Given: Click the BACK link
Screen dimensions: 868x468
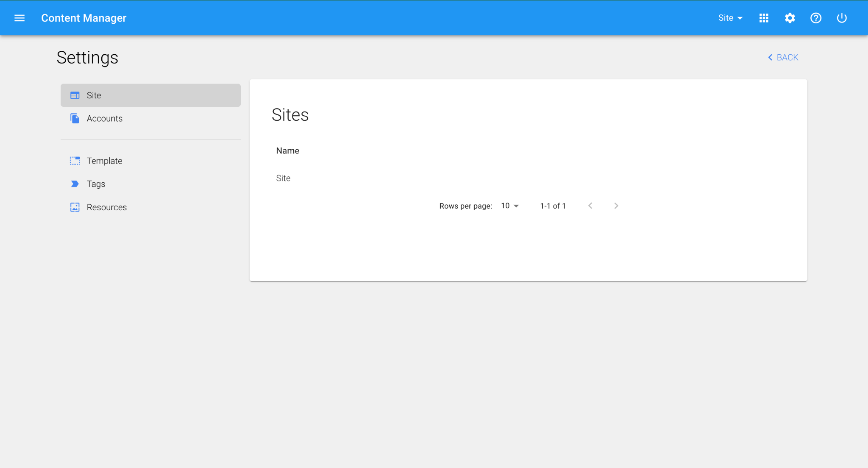Looking at the screenshot, I should click(783, 57).
